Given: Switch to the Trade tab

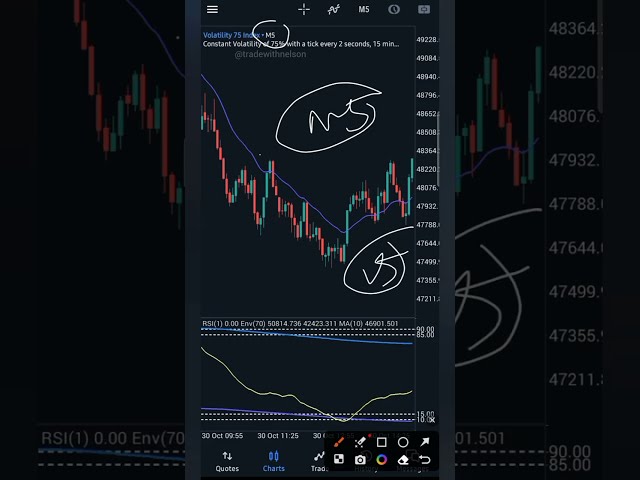Looking at the screenshot, I should (319, 462).
